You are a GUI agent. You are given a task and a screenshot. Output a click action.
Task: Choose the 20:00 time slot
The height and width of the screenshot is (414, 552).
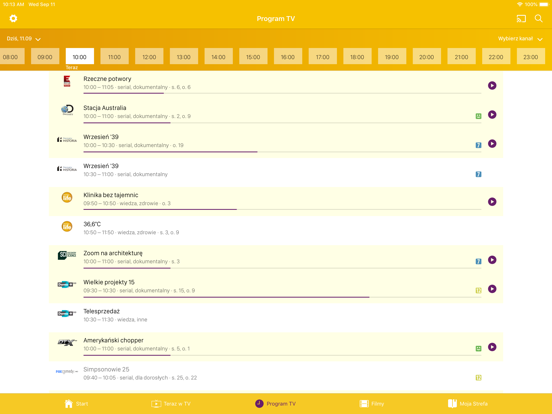click(x=427, y=56)
